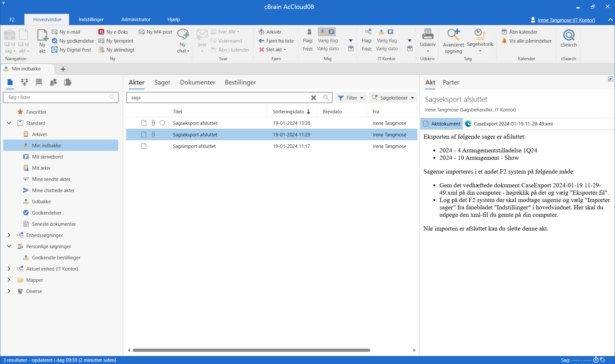The width and height of the screenshot is (615, 364).
Task: Open the Dokumenter tab
Action: pos(197,82)
